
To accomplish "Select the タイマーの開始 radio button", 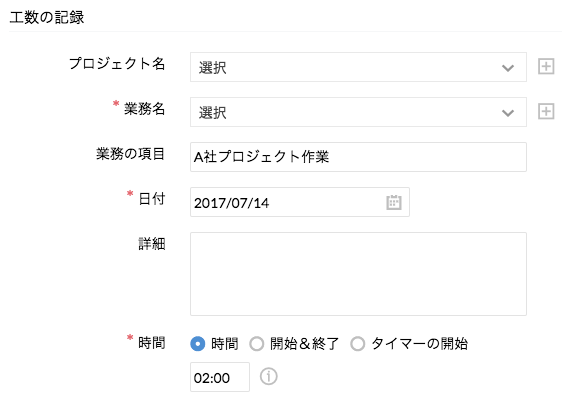I will [358, 344].
